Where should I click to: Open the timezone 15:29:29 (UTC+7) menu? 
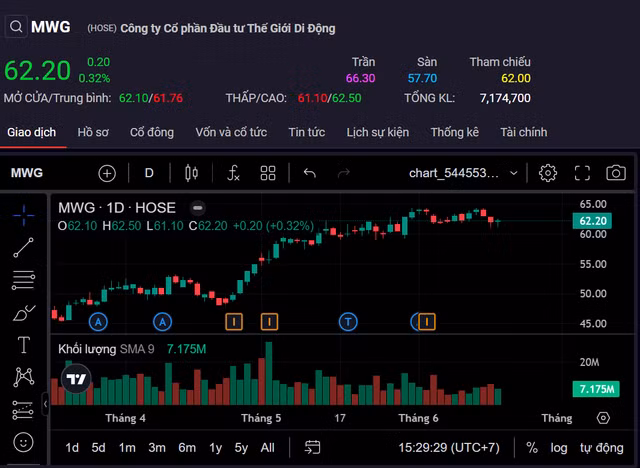449,448
